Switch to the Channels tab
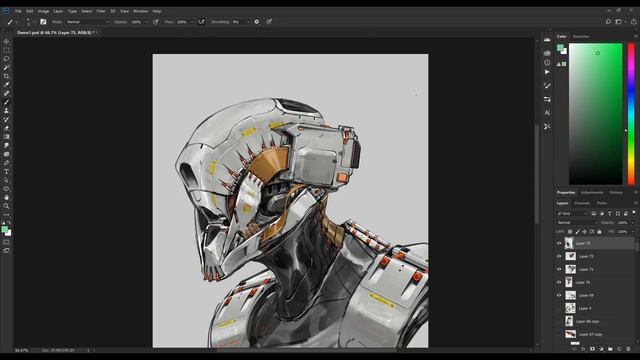This screenshot has height=360, width=640. (x=582, y=203)
